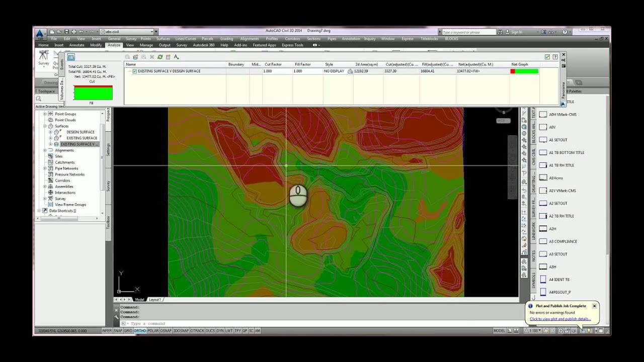Select Catchments in Toolspace tree
The image size is (644, 362).
coord(65,162)
